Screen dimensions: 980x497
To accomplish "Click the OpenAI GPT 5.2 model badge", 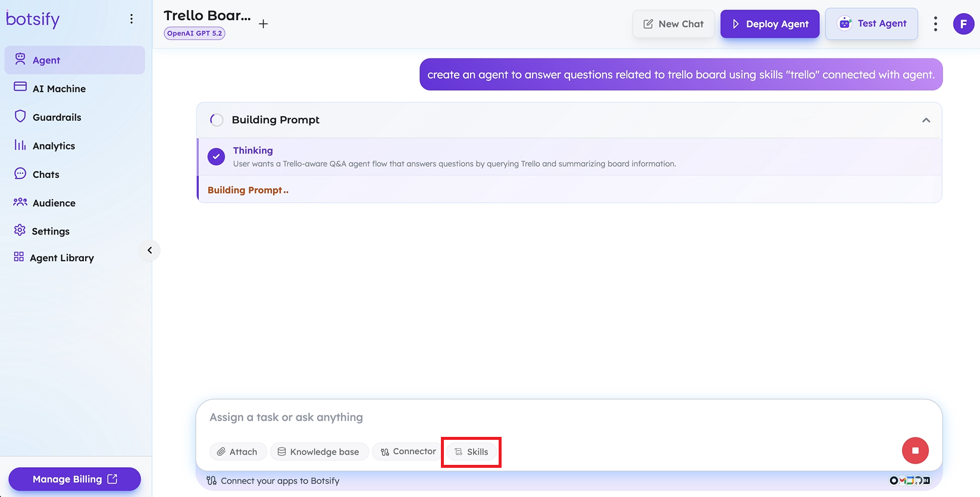I will click(195, 33).
